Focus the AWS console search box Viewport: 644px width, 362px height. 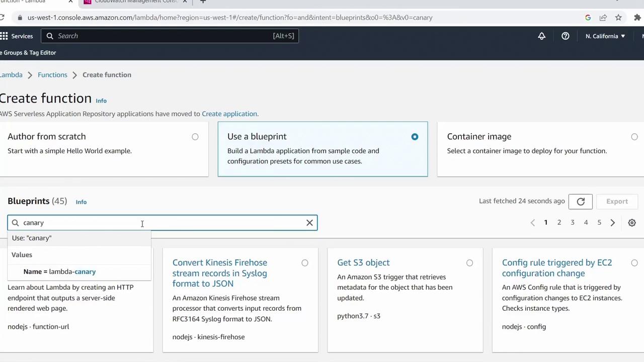170,36
